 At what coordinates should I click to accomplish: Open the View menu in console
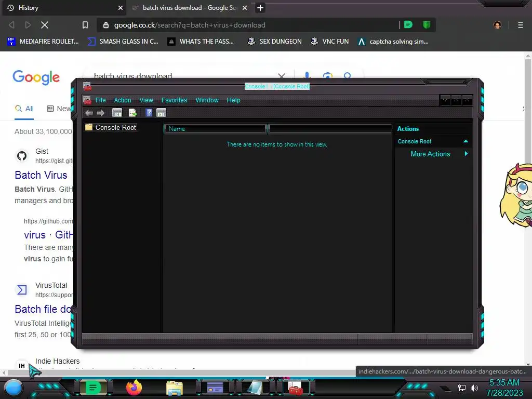(146, 100)
